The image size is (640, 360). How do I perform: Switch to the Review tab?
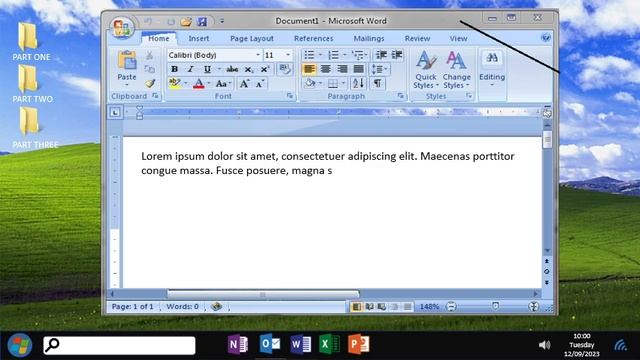pos(417,38)
